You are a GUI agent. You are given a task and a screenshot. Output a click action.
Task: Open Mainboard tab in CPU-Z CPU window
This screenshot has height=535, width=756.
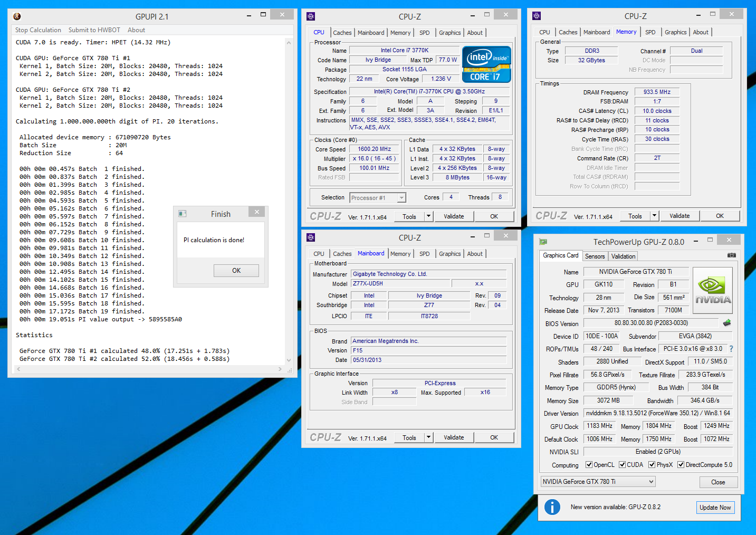[371, 33]
